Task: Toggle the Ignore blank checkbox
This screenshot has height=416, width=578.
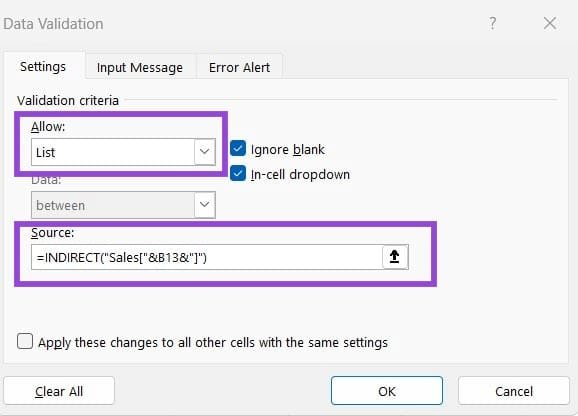Action: coord(238,149)
